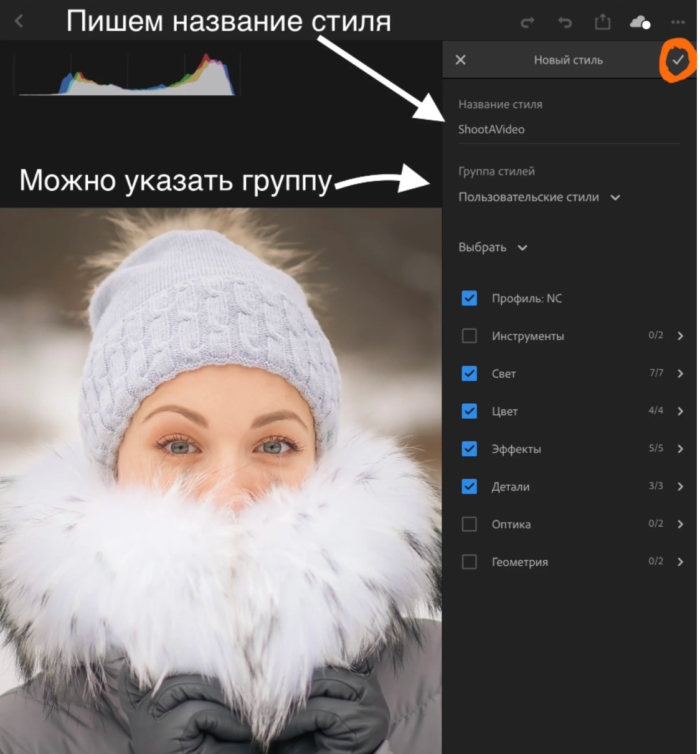Uncheck the Свет settings checkbox
This screenshot has height=754, width=700.
point(469,374)
